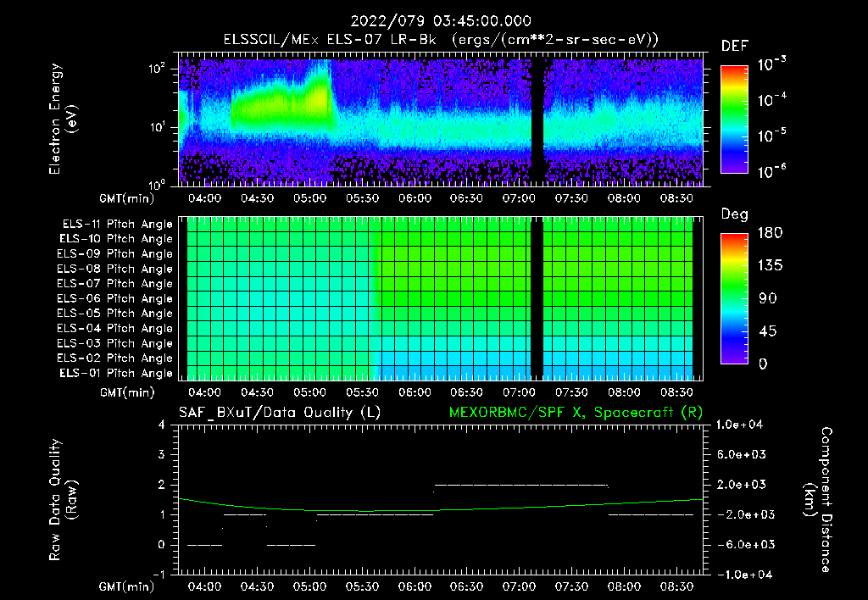Viewport: 868px width, 600px height.
Task: Click the 10⁻⁴ value on the DEF scale
Action: click(771, 100)
